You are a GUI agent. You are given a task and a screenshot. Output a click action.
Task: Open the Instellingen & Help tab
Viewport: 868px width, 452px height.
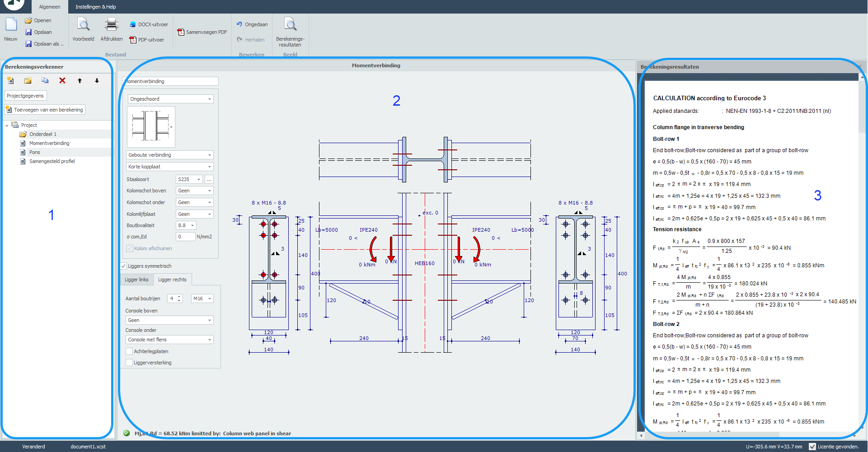click(96, 7)
